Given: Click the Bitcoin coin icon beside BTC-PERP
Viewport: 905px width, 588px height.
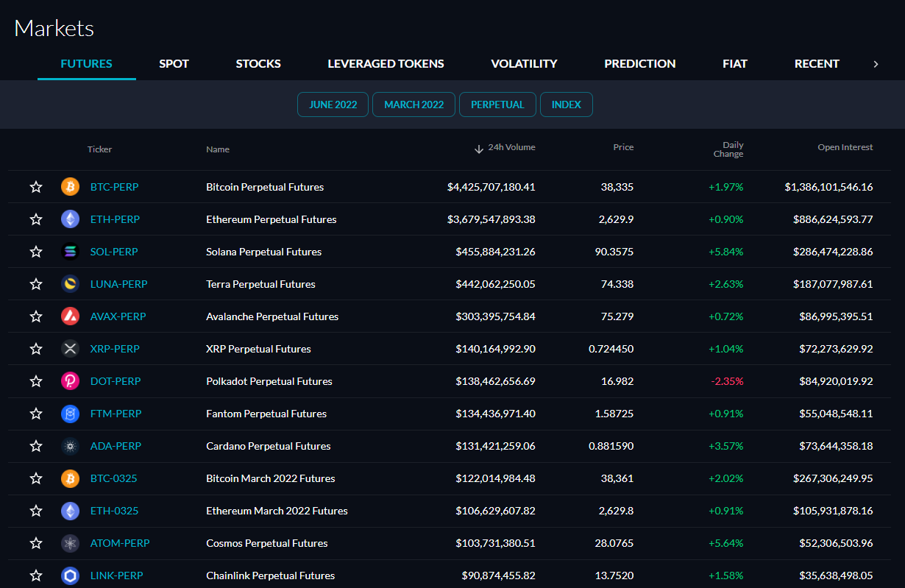Looking at the screenshot, I should 70,187.
